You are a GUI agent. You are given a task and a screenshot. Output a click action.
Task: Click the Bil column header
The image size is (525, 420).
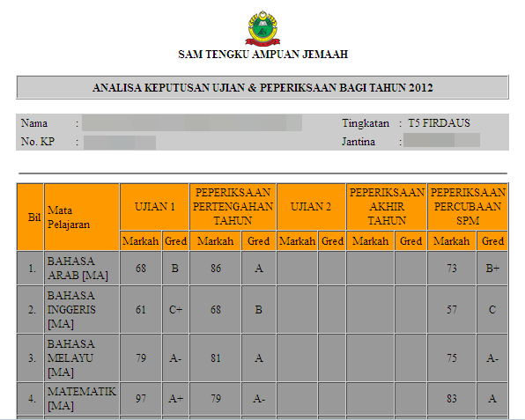point(31,217)
